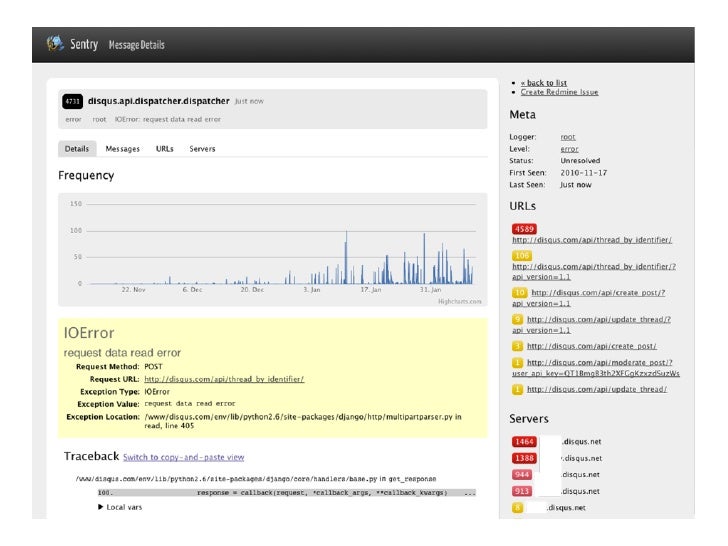Click badge beside moderate_post URL
Viewport: 728px width, 546px height.
(x=518, y=363)
